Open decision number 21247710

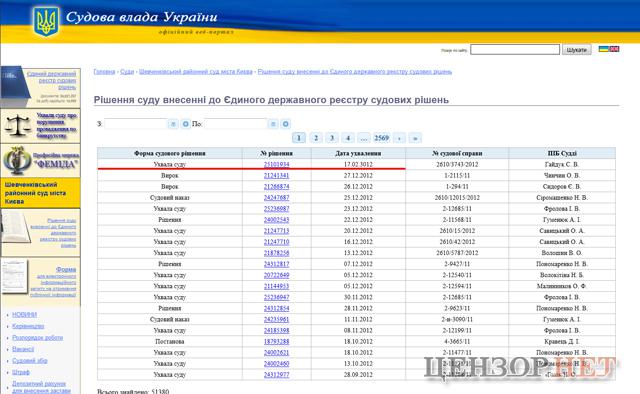tap(276, 242)
